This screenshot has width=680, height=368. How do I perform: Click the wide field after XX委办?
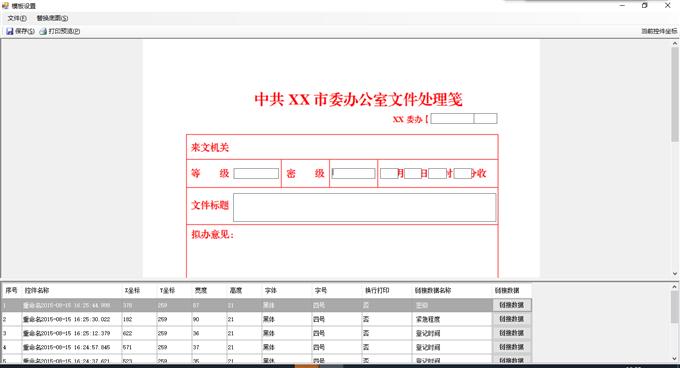pyautogui.click(x=452, y=118)
